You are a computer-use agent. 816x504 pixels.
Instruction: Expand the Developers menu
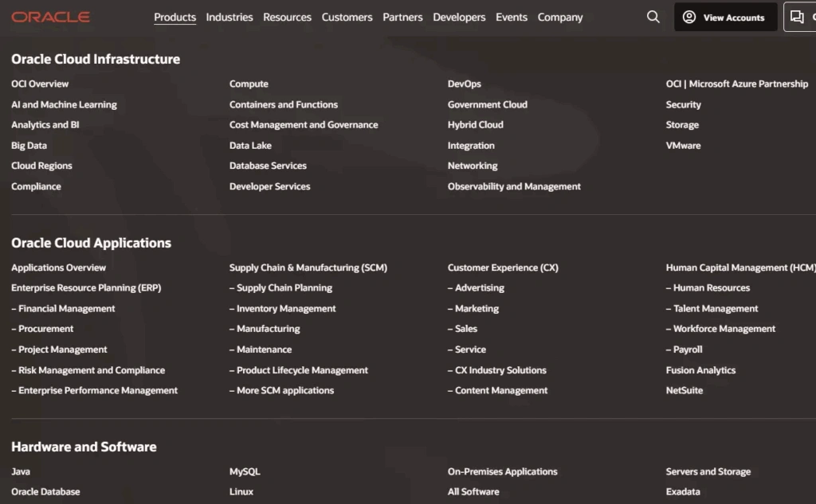(459, 17)
